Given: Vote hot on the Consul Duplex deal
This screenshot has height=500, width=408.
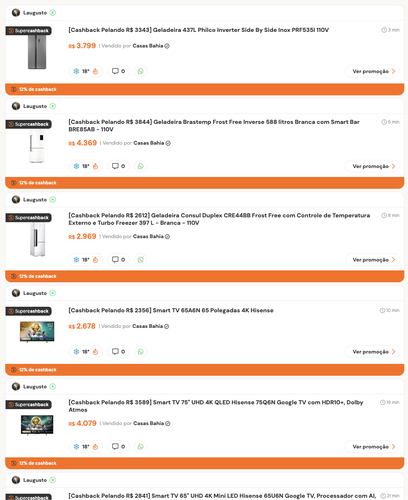Looking at the screenshot, I should click(96, 259).
